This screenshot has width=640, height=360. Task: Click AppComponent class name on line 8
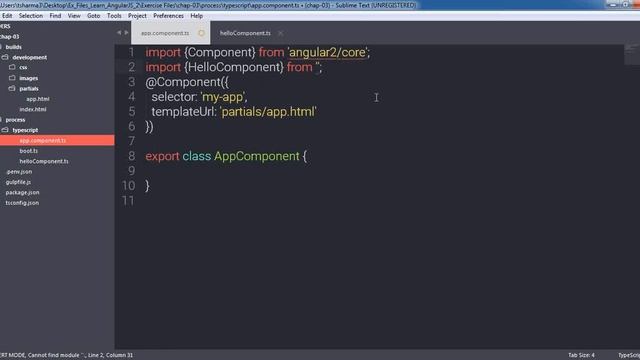point(257,156)
